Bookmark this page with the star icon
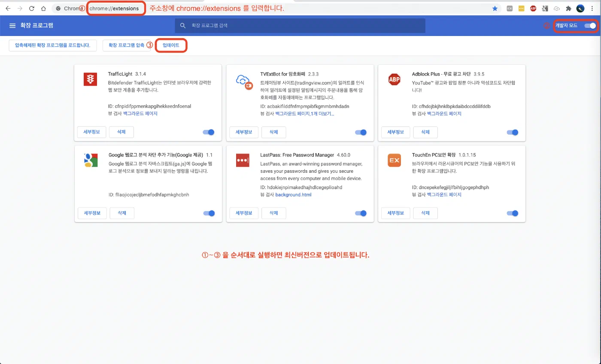 point(495,8)
